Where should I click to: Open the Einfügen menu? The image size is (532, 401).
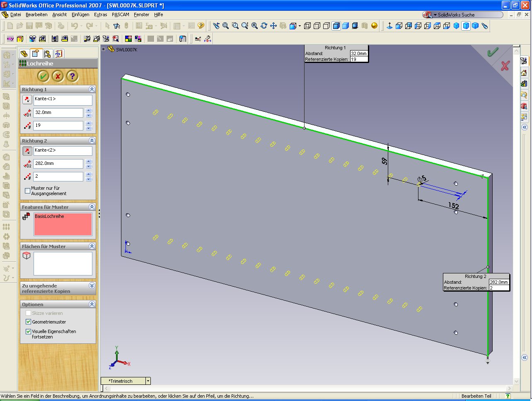click(x=80, y=14)
